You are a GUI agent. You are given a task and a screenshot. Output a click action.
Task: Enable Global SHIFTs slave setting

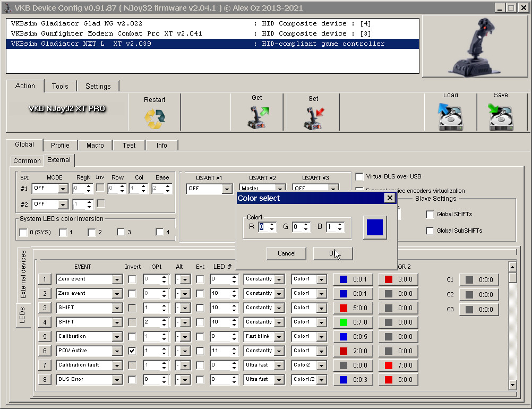click(x=430, y=214)
